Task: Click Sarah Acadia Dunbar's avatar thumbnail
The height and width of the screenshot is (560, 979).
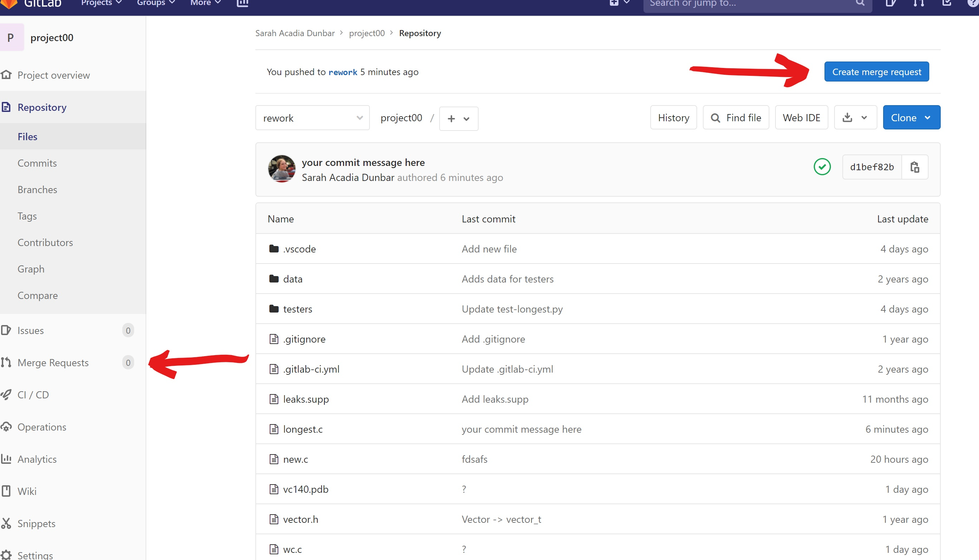Action: click(282, 169)
